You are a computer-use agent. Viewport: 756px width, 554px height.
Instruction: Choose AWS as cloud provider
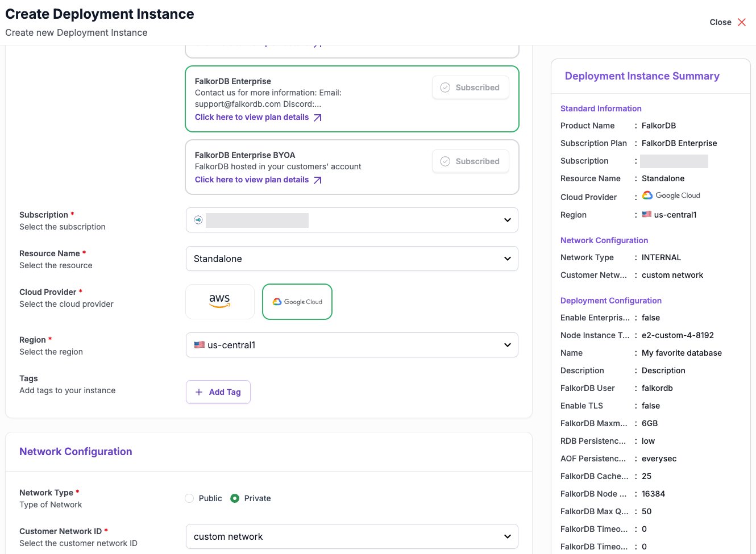click(220, 302)
